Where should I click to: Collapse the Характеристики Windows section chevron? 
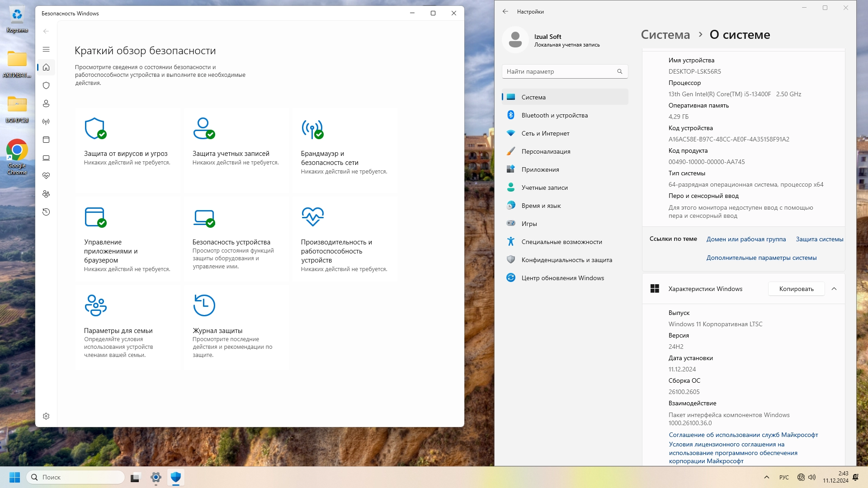click(834, 289)
